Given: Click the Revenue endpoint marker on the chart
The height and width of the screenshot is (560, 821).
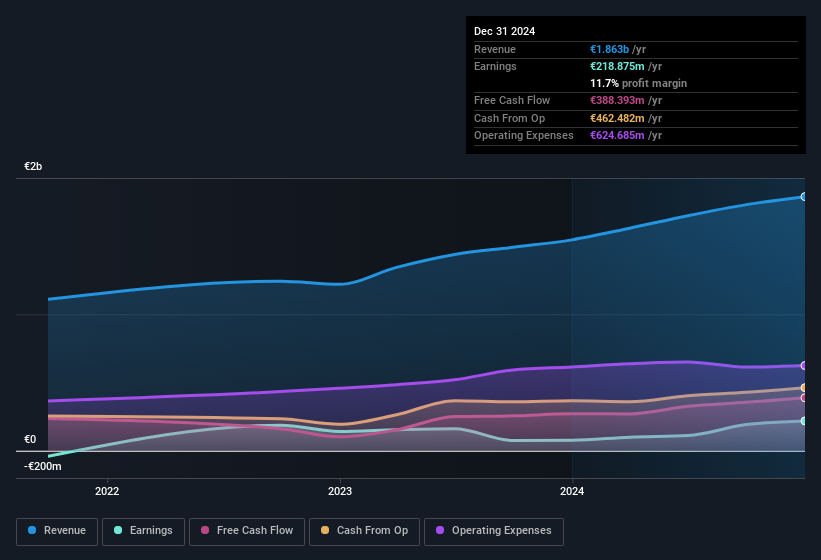Looking at the screenshot, I should coord(804,197).
